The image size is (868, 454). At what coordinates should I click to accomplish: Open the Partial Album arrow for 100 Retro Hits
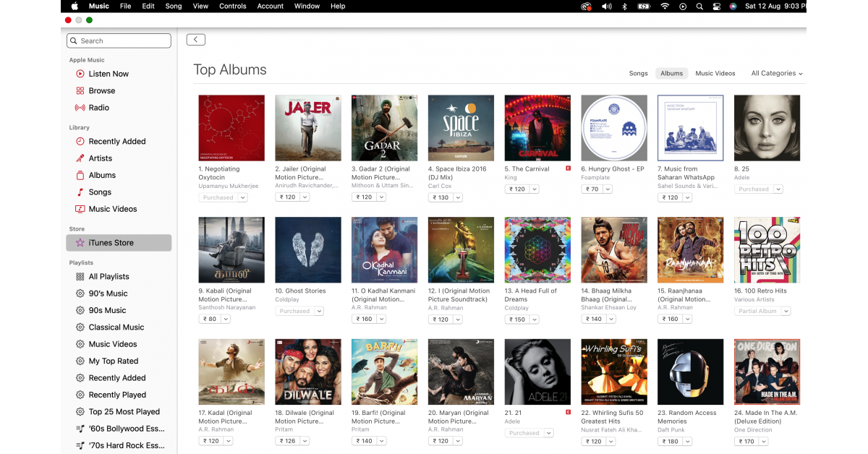(x=786, y=312)
